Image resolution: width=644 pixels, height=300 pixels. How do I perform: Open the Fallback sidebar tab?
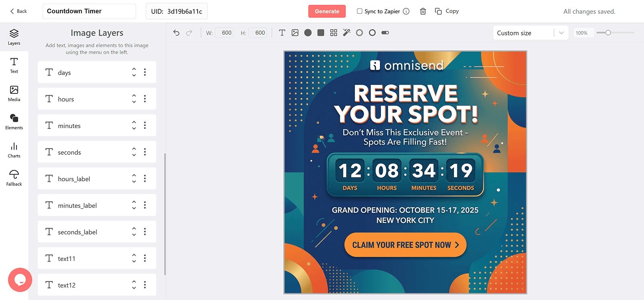[14, 178]
